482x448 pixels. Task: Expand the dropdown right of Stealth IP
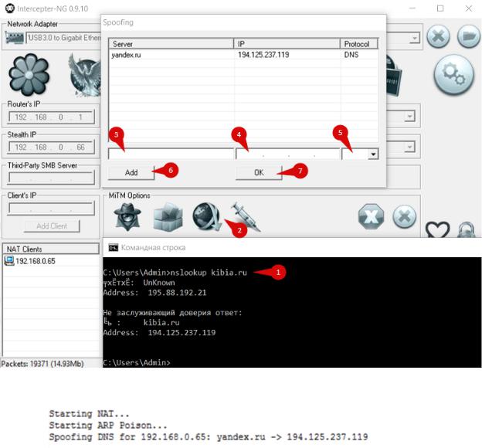(x=409, y=147)
